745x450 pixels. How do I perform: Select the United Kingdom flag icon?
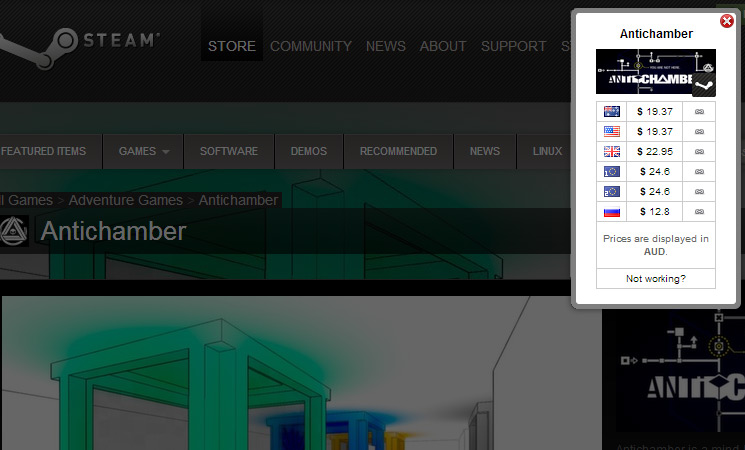(x=611, y=152)
